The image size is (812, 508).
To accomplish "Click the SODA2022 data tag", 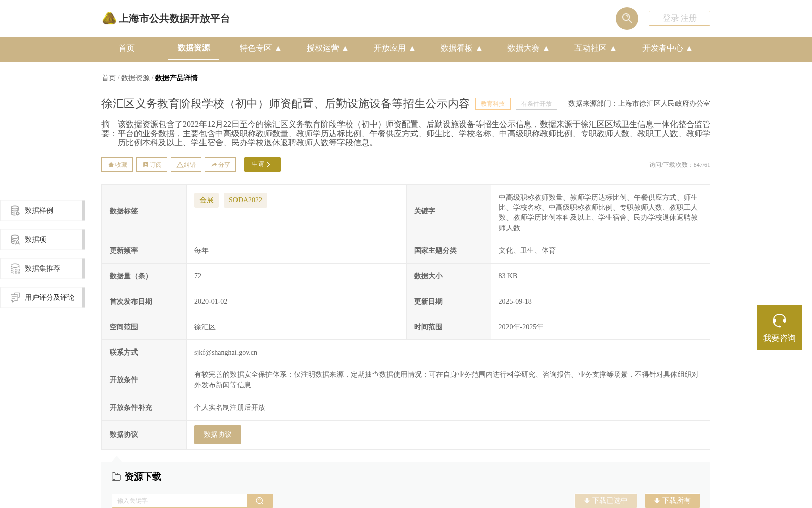I will (x=246, y=200).
